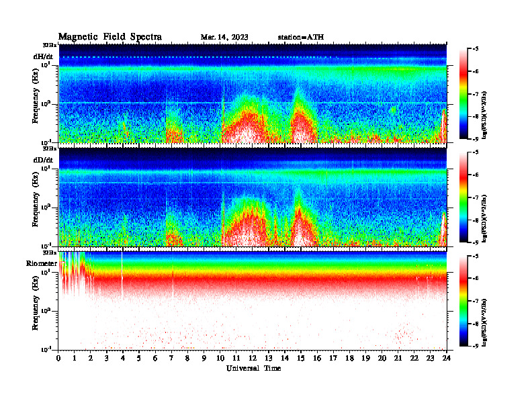Click hour 8 on the time axis

[x=187, y=359]
